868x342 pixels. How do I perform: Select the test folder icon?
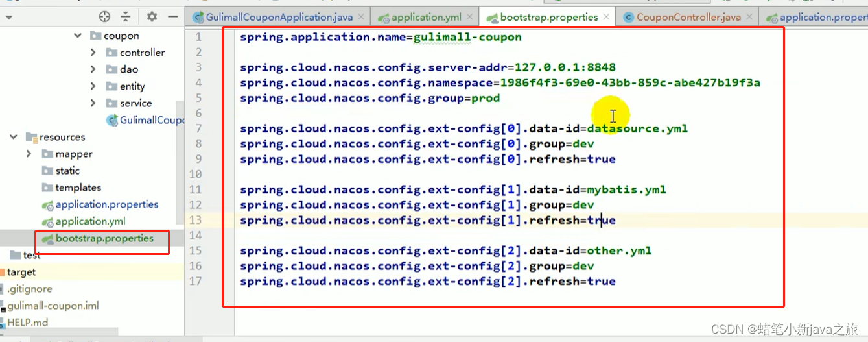pos(16,255)
